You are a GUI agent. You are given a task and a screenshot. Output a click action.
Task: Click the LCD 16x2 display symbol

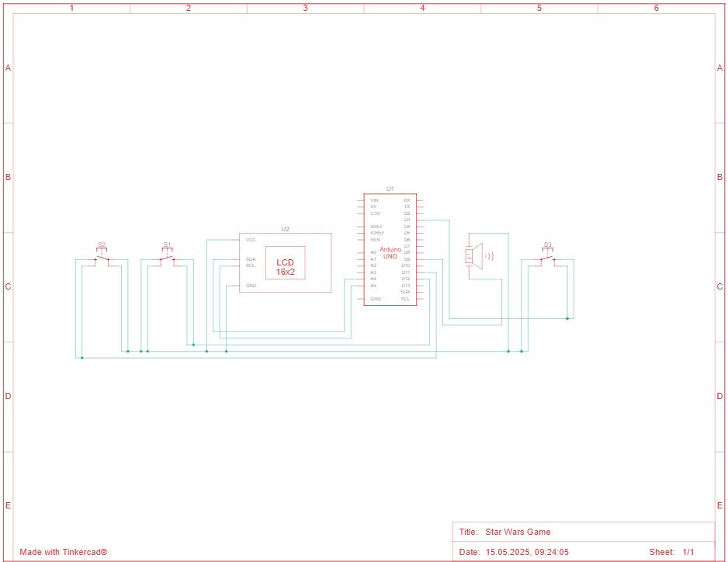[x=285, y=267]
